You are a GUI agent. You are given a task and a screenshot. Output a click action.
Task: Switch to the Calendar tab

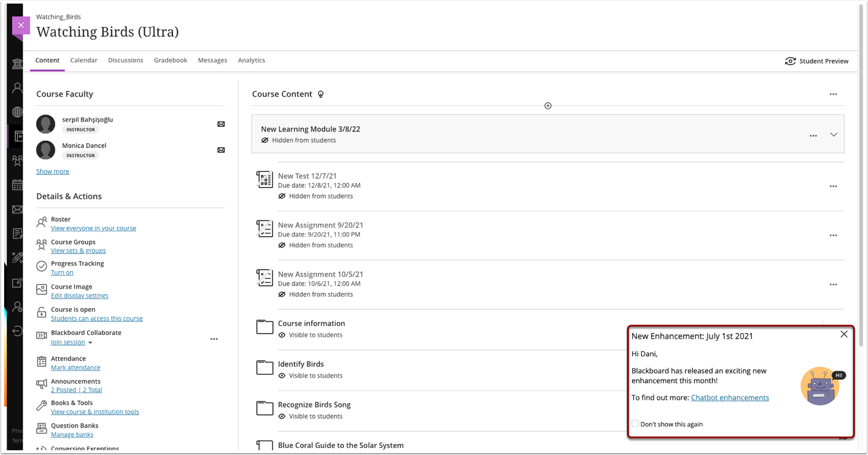[84, 60]
